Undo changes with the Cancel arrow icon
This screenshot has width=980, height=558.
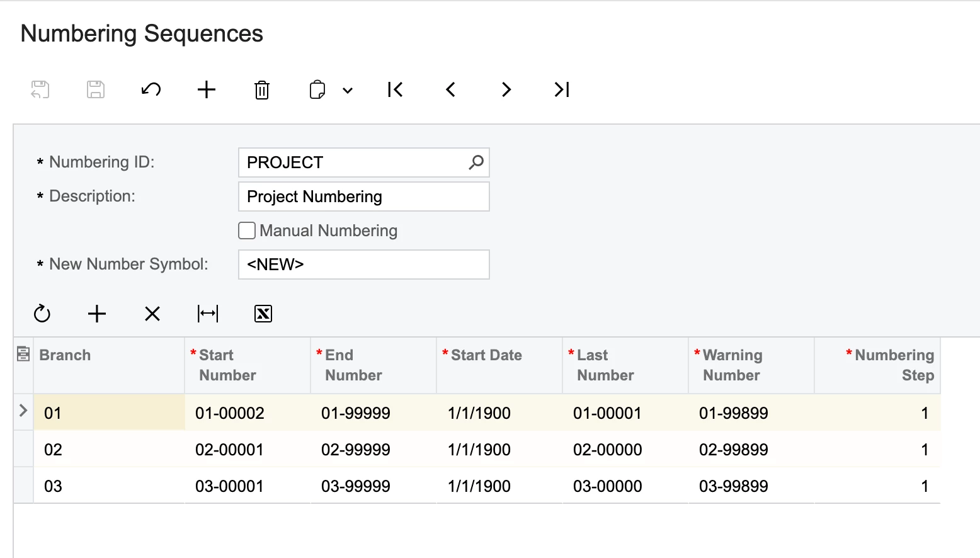tap(151, 89)
